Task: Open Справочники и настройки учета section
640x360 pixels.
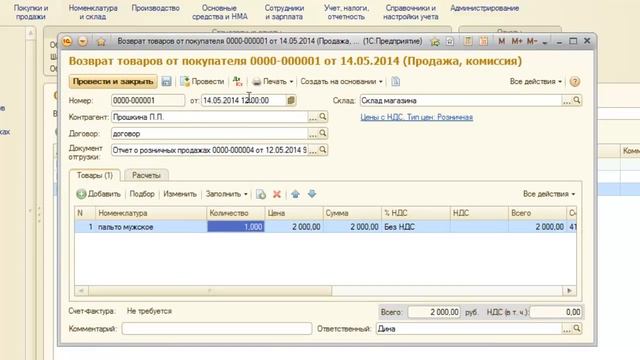Action: click(411, 12)
